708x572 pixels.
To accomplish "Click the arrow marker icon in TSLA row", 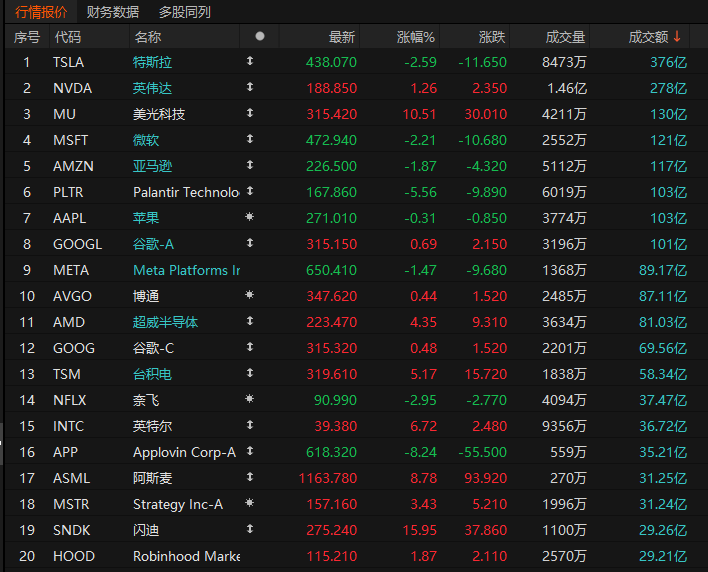I will point(250,61).
